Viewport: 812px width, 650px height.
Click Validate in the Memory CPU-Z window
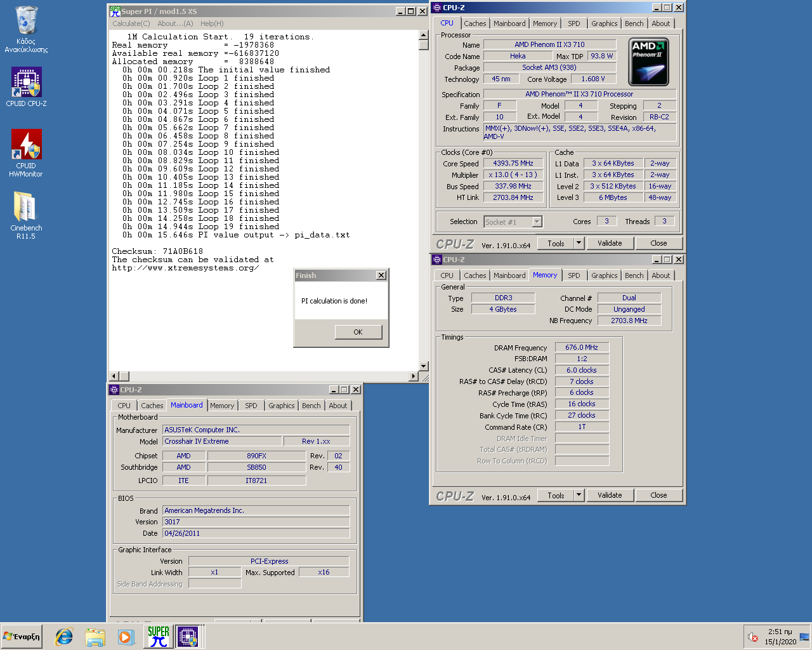click(610, 495)
